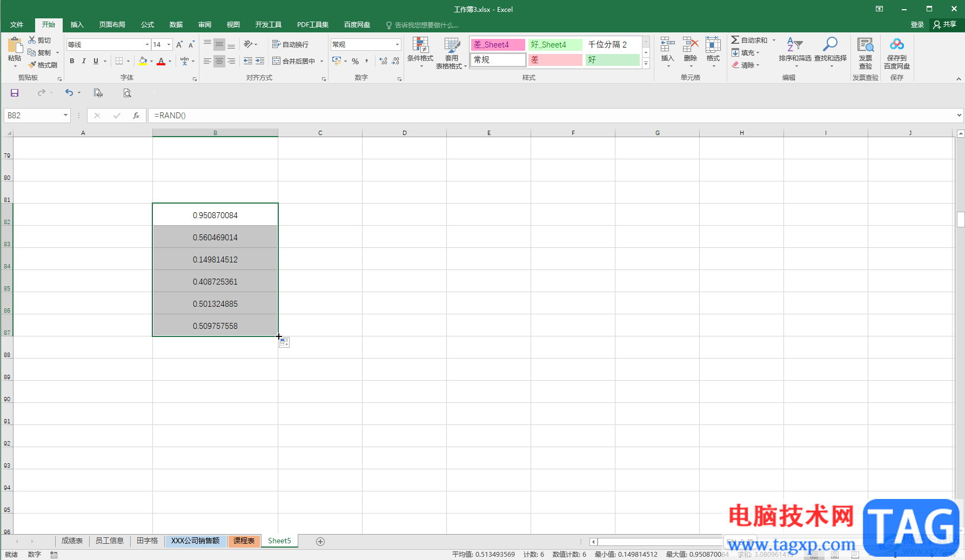Viewport: 965px width, 560px height.
Task: Apply the 好 cell style
Action: tap(612, 60)
